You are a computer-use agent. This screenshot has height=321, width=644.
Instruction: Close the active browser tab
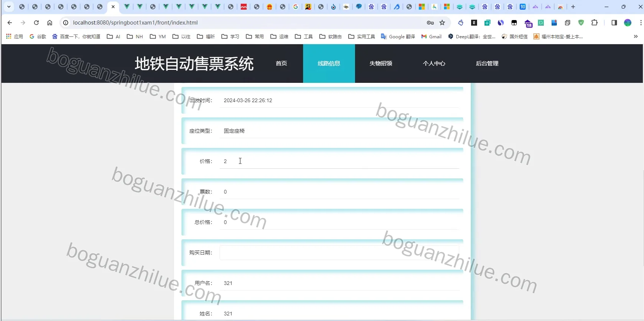113,7
